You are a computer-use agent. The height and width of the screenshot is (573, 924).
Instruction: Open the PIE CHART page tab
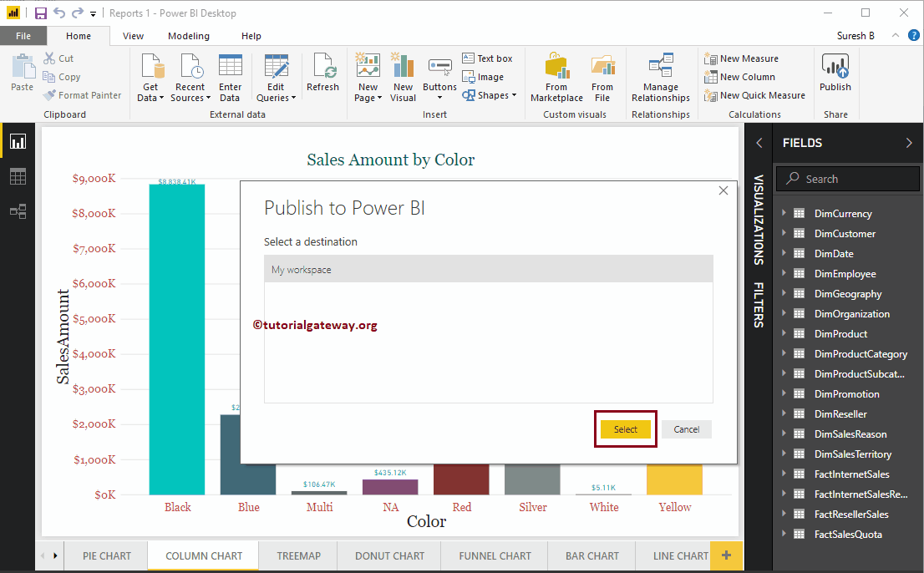point(107,555)
